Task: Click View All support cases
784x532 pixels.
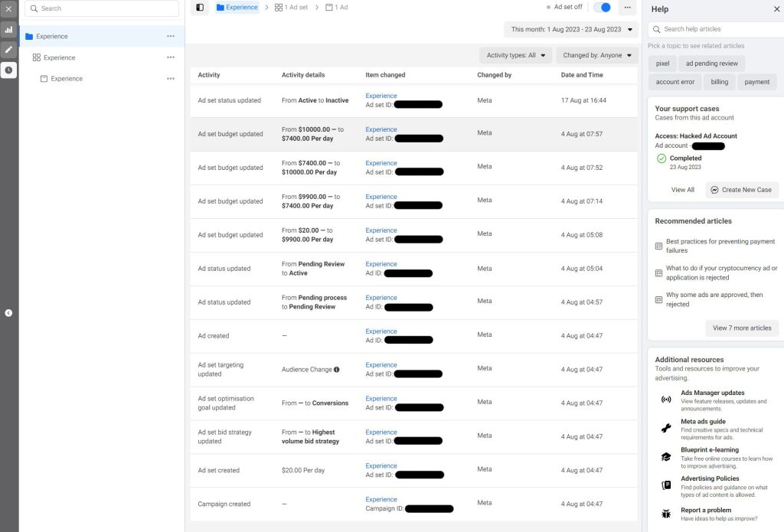Action: [x=682, y=190]
